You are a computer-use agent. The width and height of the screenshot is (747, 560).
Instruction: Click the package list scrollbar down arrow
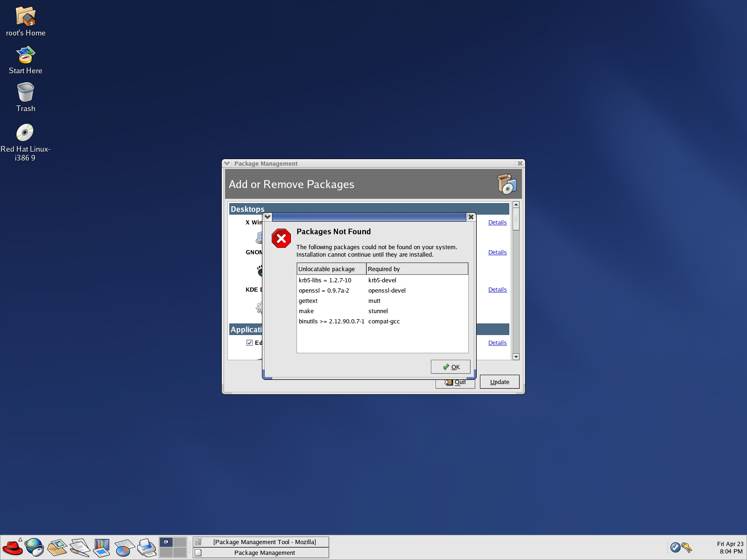pyautogui.click(x=516, y=357)
